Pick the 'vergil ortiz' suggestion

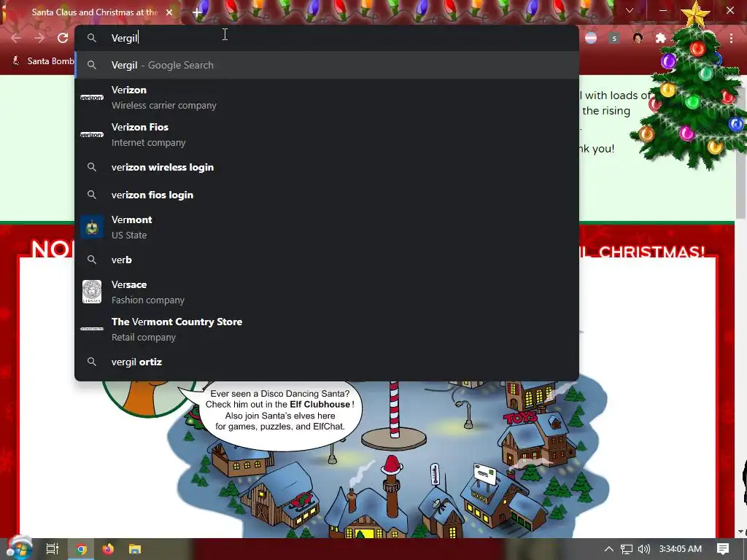(327, 362)
